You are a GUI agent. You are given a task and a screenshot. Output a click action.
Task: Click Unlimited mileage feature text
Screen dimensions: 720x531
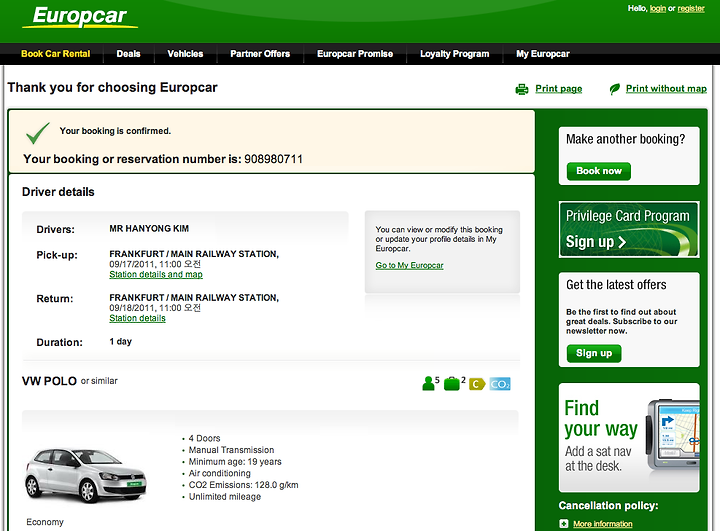pyautogui.click(x=225, y=497)
